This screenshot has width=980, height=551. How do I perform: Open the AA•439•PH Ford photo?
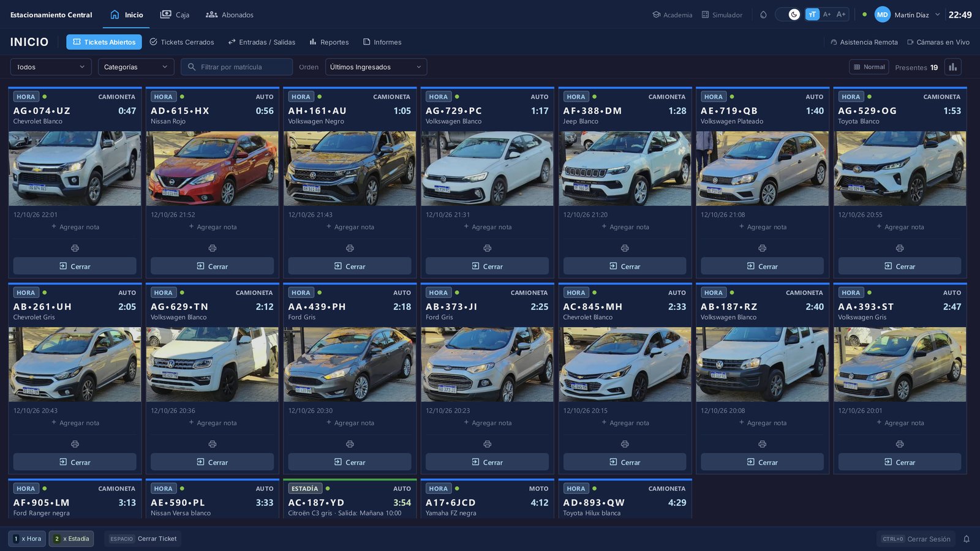click(350, 364)
